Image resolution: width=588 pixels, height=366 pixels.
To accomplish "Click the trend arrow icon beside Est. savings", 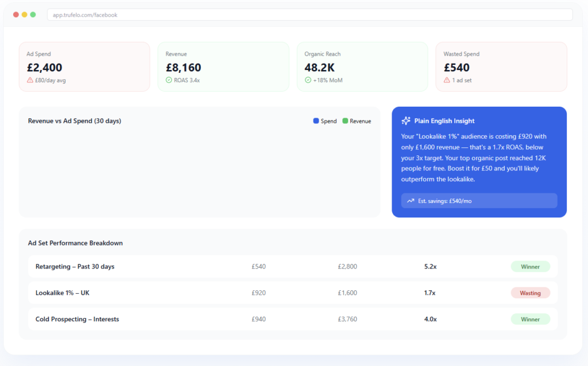I will coord(411,201).
